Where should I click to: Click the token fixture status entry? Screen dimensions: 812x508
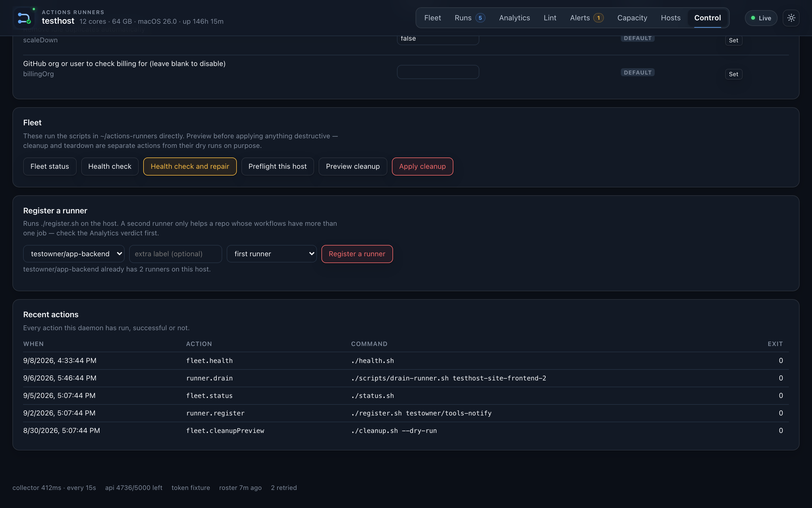click(191, 487)
